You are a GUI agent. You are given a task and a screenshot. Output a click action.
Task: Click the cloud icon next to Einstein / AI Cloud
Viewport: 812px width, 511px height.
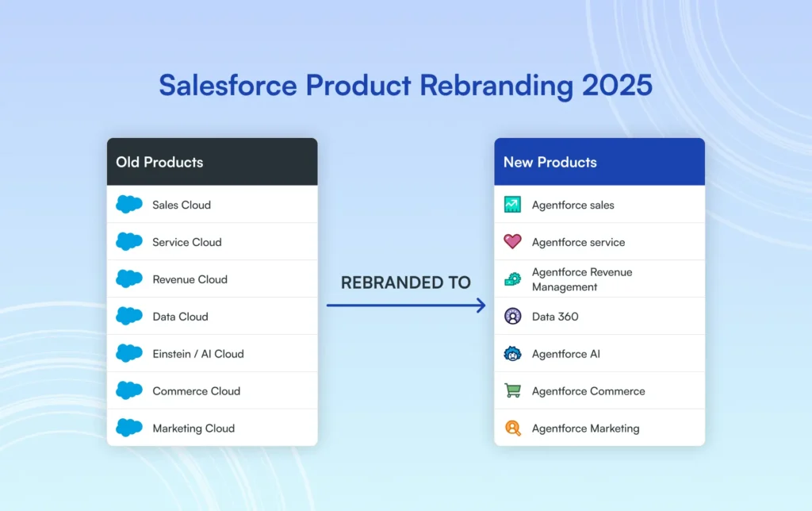[x=129, y=353]
